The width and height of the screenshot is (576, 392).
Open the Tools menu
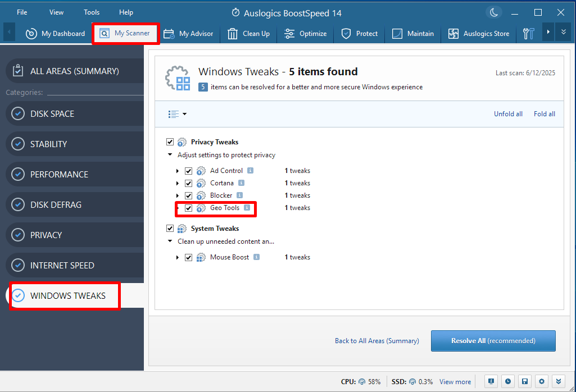pos(92,12)
